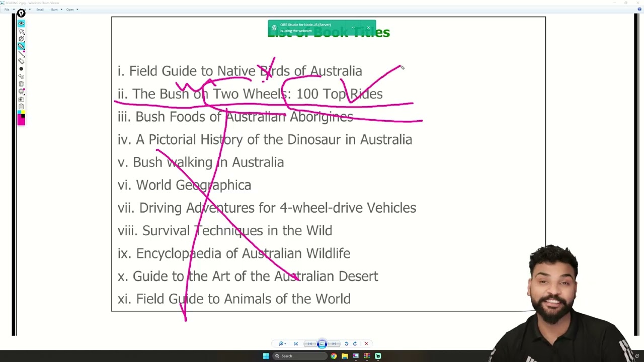This screenshot has height=362, width=644.
Task: Click the title 'vi. World Geographica'
Action: click(x=184, y=185)
